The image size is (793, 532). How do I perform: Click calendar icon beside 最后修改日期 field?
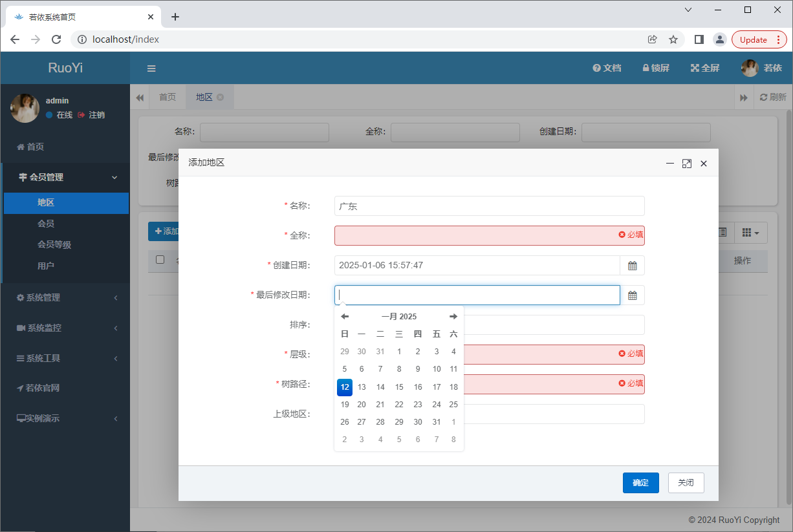632,295
